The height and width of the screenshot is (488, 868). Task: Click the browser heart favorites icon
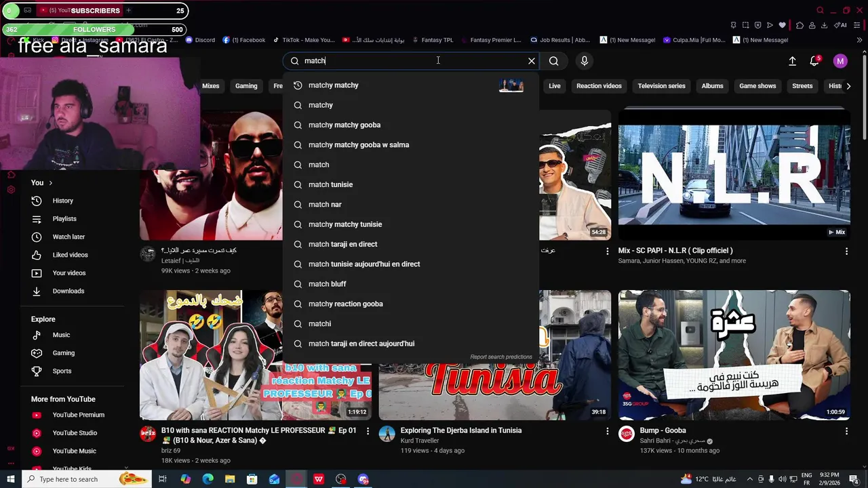click(782, 26)
